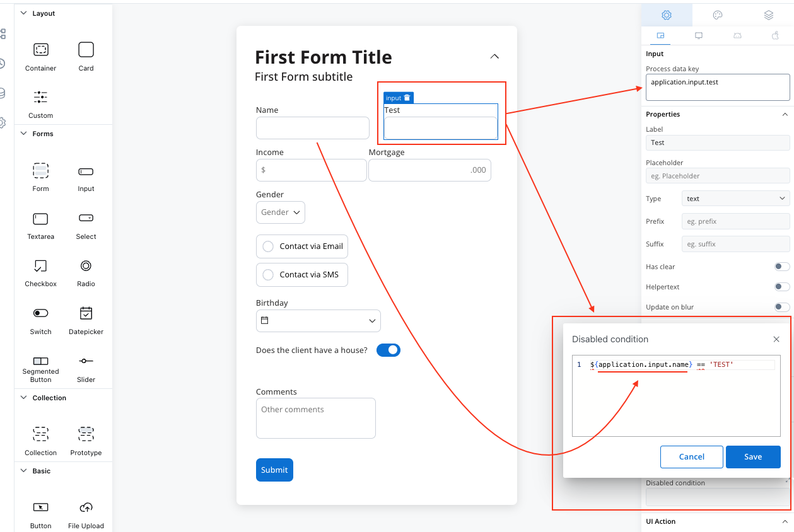This screenshot has width=794, height=532.
Task: Choose the Custom component icon
Action: (40, 97)
